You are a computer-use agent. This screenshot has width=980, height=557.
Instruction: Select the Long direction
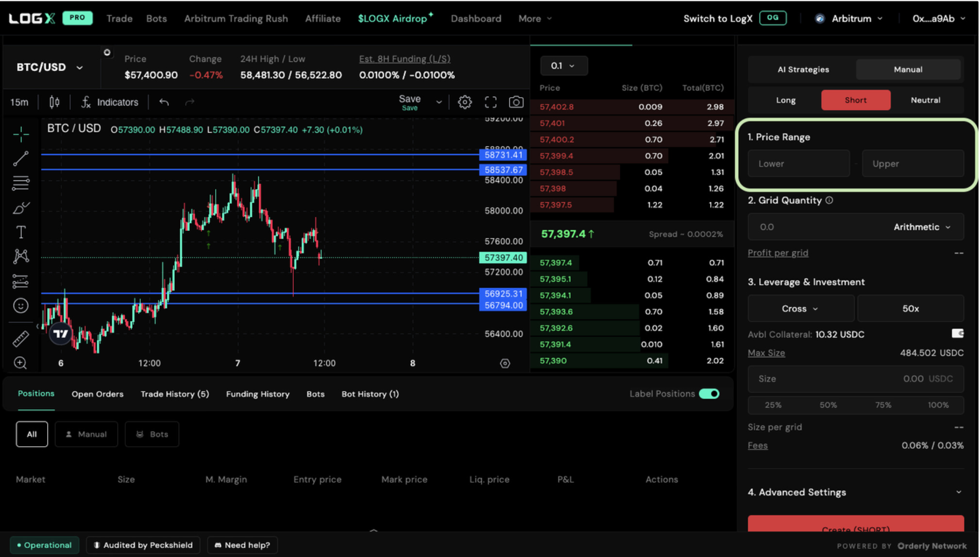pos(786,100)
